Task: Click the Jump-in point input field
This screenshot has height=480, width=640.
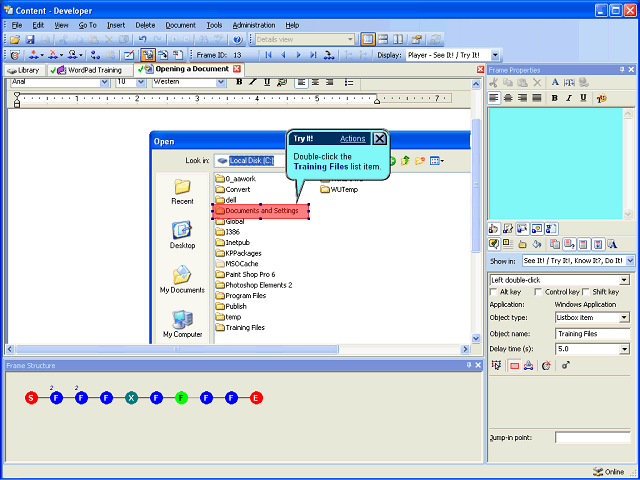Action: (592, 438)
